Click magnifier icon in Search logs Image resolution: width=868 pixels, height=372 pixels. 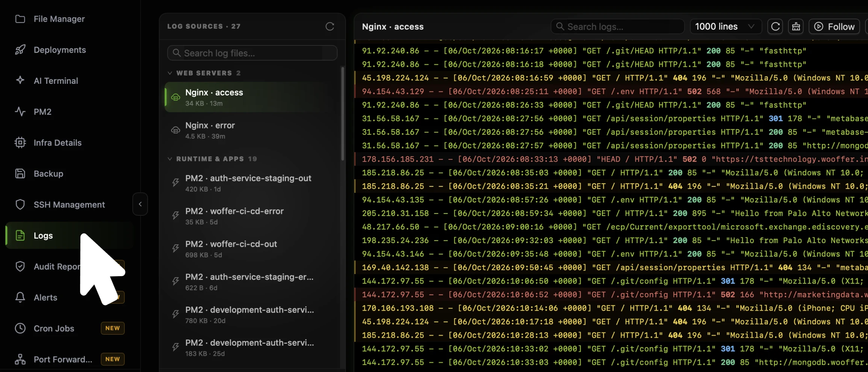pos(560,26)
